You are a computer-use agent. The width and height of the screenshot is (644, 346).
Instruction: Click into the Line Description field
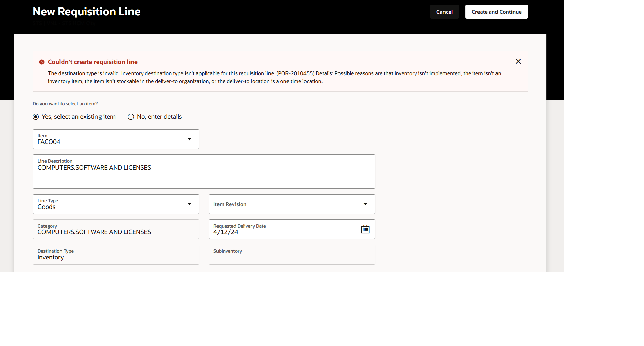click(203, 171)
